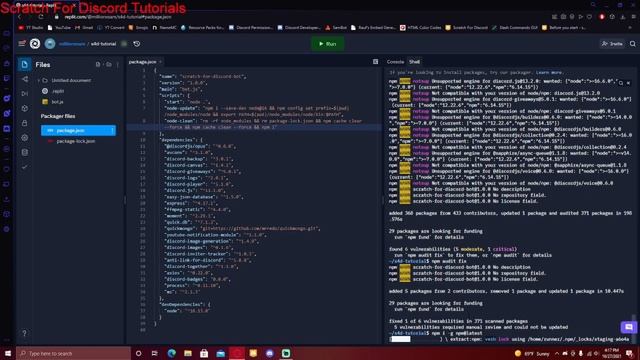
Task: Toggle the editor layout icon beside the tabs
Action: 376,62
